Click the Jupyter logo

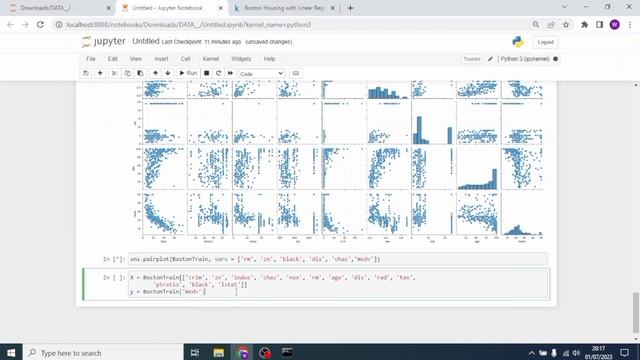click(x=104, y=42)
